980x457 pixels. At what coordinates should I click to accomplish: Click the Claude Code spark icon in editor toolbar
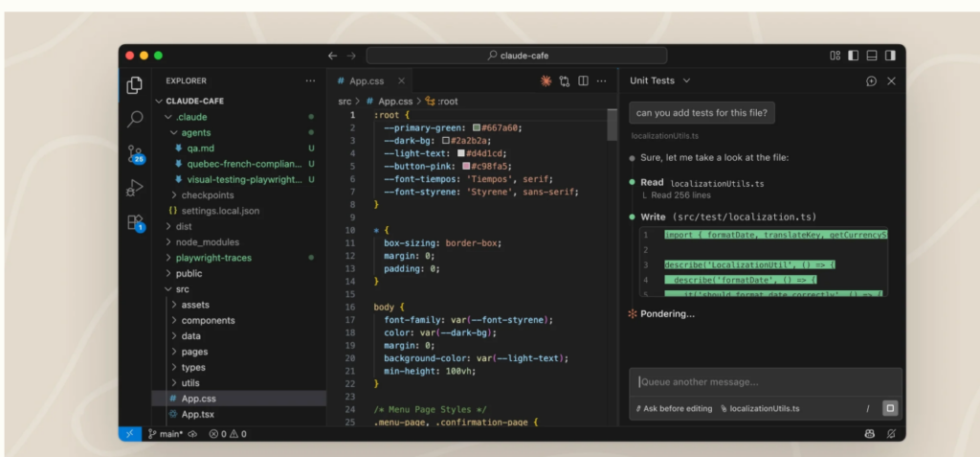[x=546, y=80]
